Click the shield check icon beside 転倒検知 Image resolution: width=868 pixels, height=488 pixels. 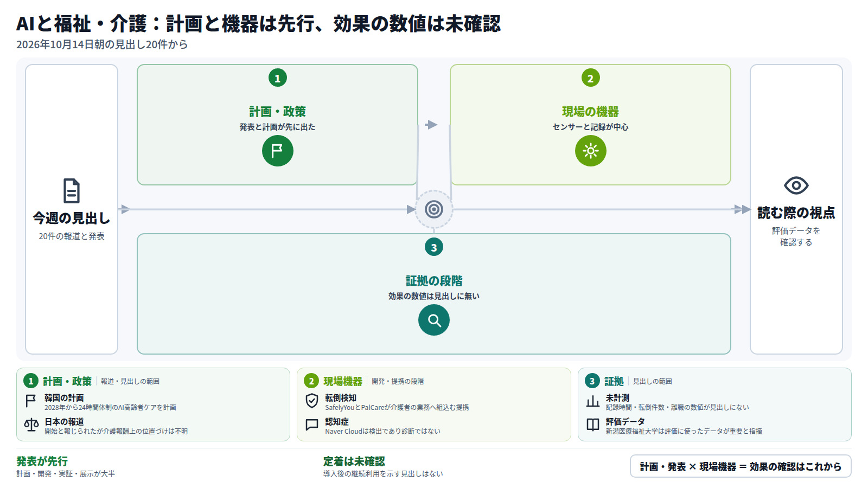(312, 401)
